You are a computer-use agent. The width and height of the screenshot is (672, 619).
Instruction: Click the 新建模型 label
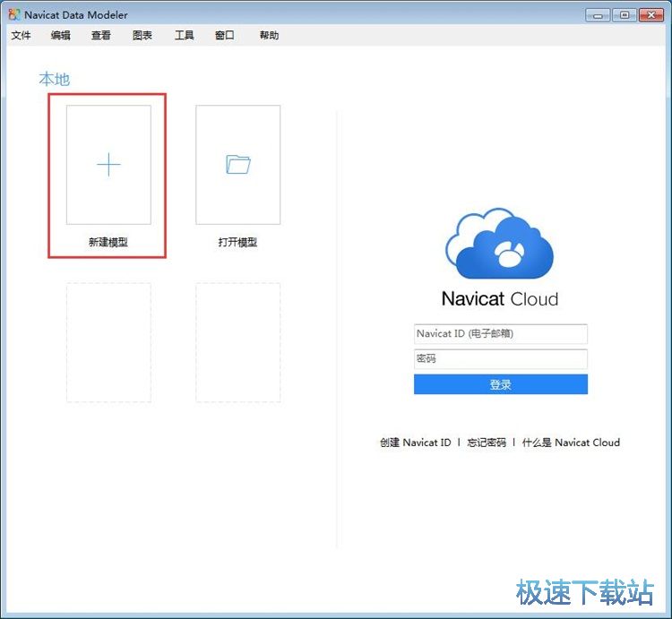coord(108,242)
